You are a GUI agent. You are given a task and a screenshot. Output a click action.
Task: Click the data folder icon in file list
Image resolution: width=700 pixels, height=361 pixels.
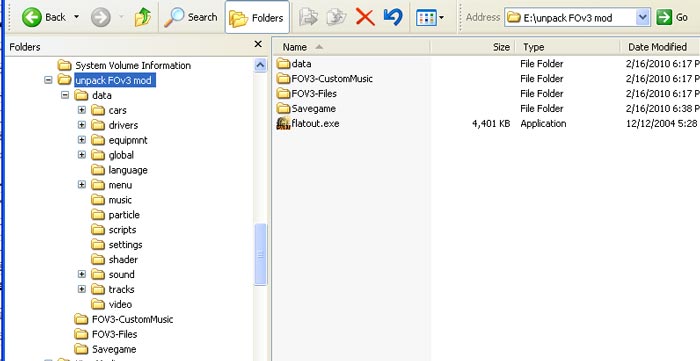(x=283, y=63)
